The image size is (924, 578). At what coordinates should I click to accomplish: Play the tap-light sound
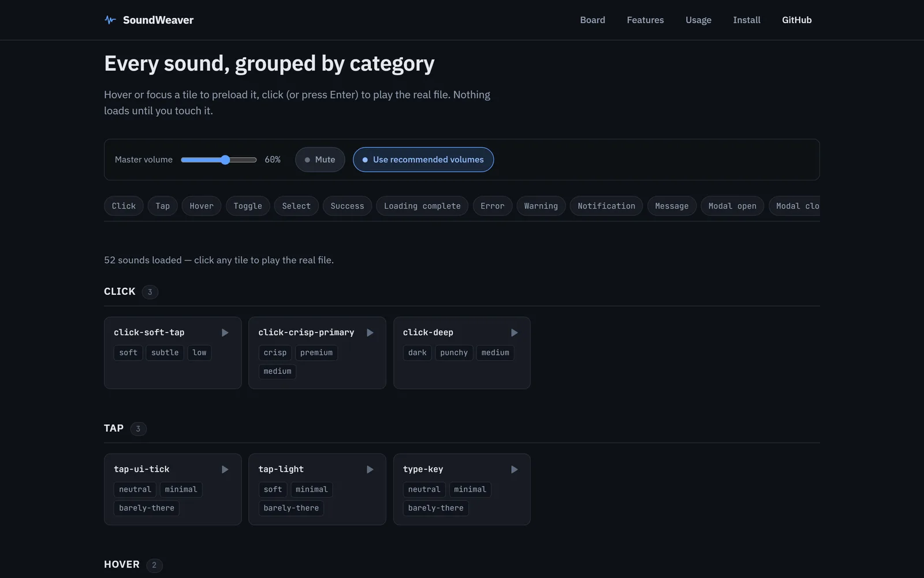click(370, 470)
